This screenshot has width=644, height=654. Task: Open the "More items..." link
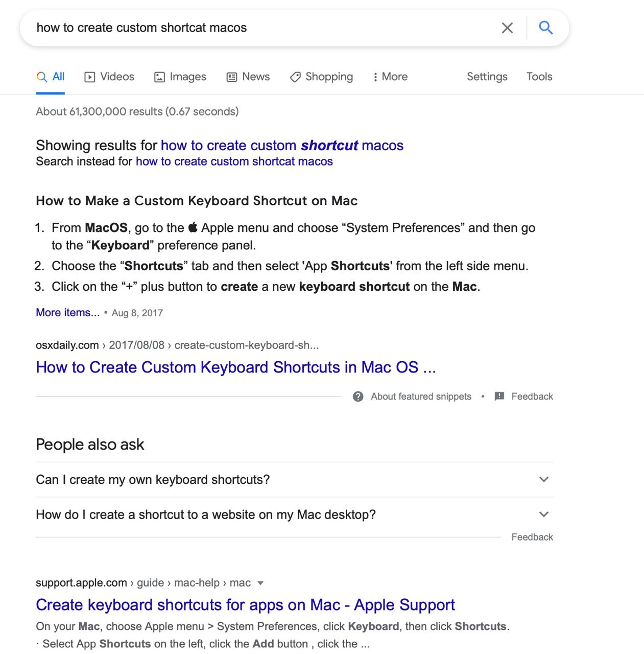[67, 313]
